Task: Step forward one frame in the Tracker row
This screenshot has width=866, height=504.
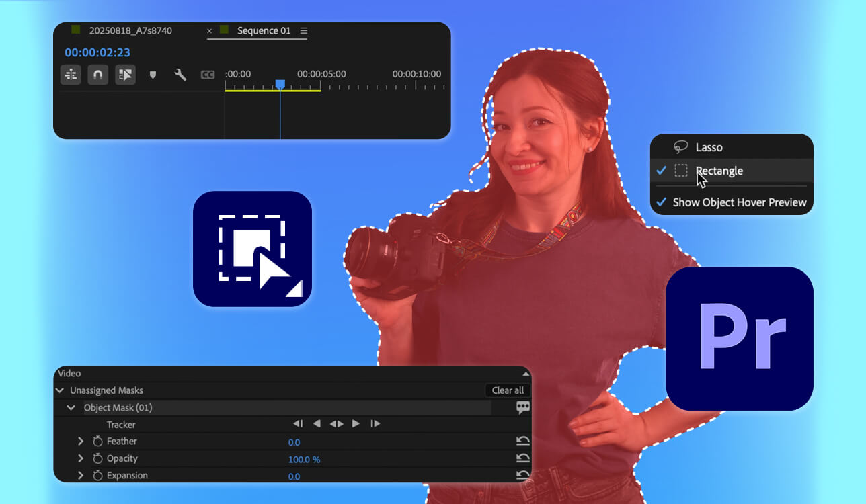Action: [375, 423]
